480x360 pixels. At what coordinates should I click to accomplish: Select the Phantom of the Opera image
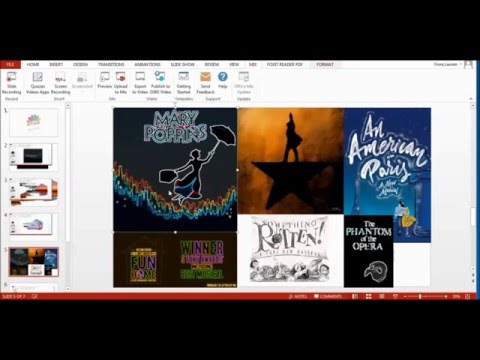click(x=368, y=251)
